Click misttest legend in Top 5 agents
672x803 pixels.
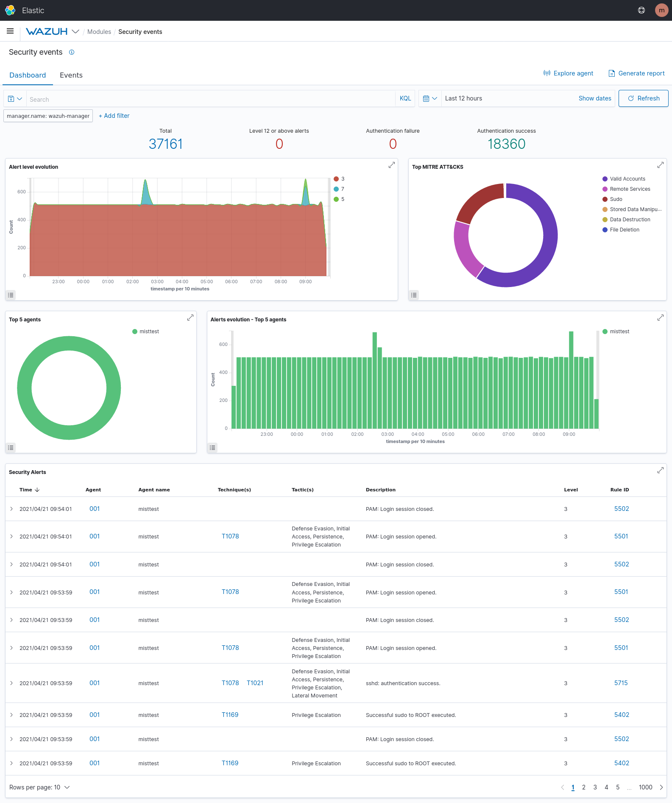145,332
